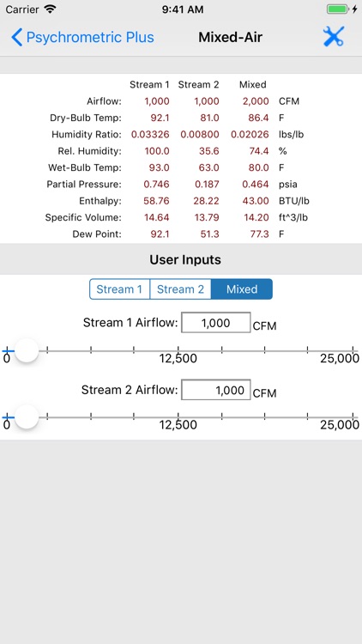Image resolution: width=362 pixels, height=644 pixels.
Task: Click the Stream 1 Airflow slider knob
Action: coord(27,350)
